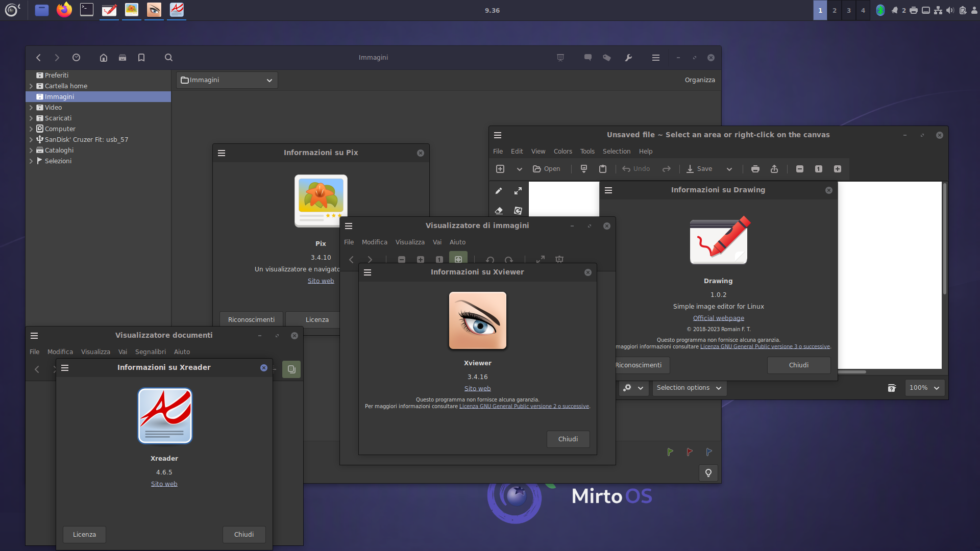Image resolution: width=980 pixels, height=551 pixels.
Task: Expand the Computer tree node
Action: [x=31, y=129]
